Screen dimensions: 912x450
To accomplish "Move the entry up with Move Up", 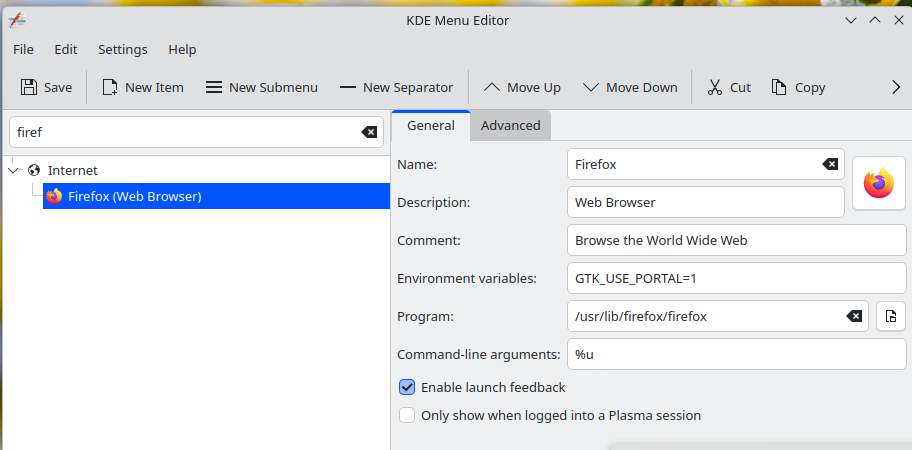I will [522, 88].
